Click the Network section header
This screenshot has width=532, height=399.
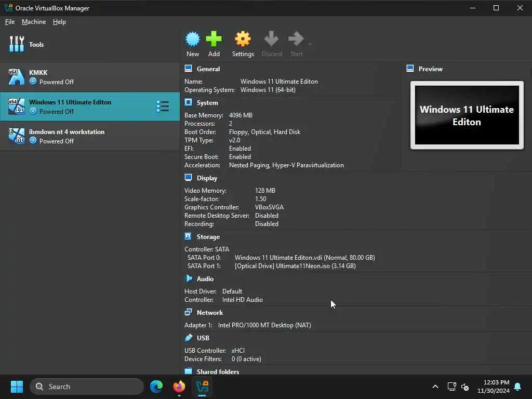[210, 313]
